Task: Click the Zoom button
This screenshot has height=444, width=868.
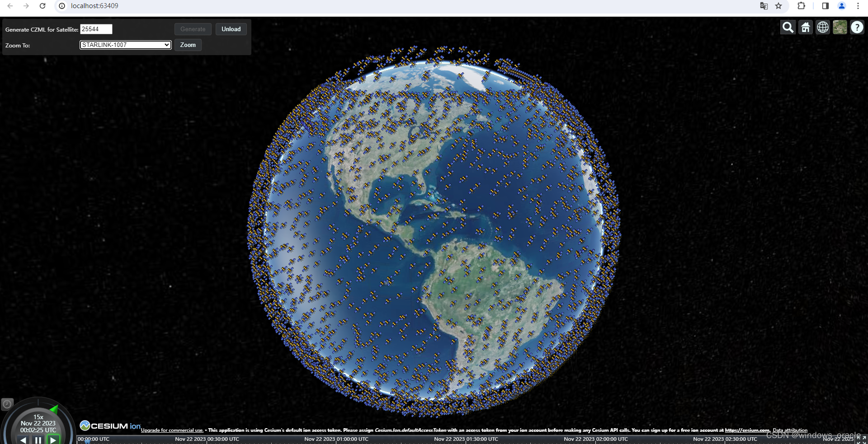Action: (188, 45)
